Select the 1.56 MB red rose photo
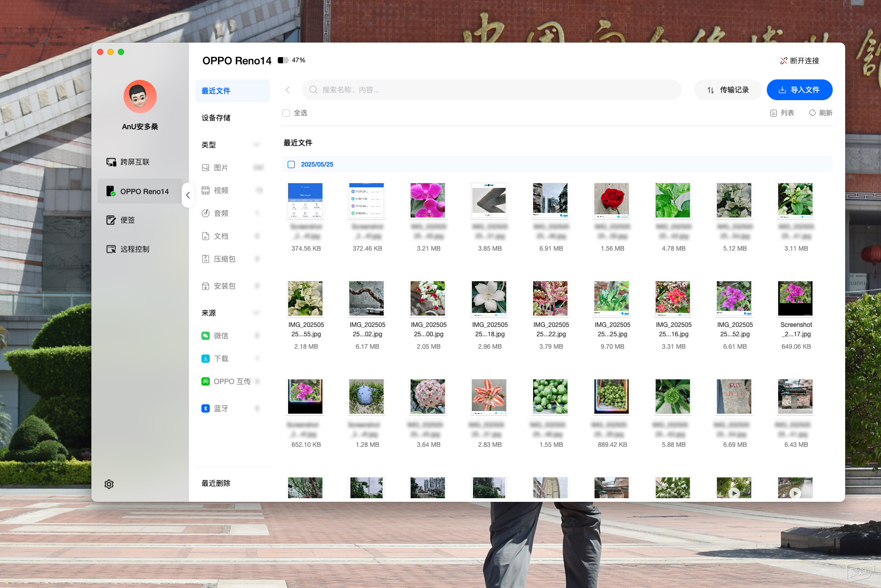The width and height of the screenshot is (881, 588). click(x=612, y=200)
